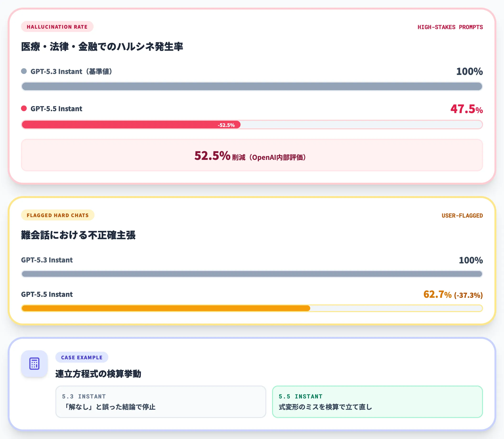Click the heading 連立方程式の検算挙動
The image size is (504, 439).
click(x=98, y=374)
